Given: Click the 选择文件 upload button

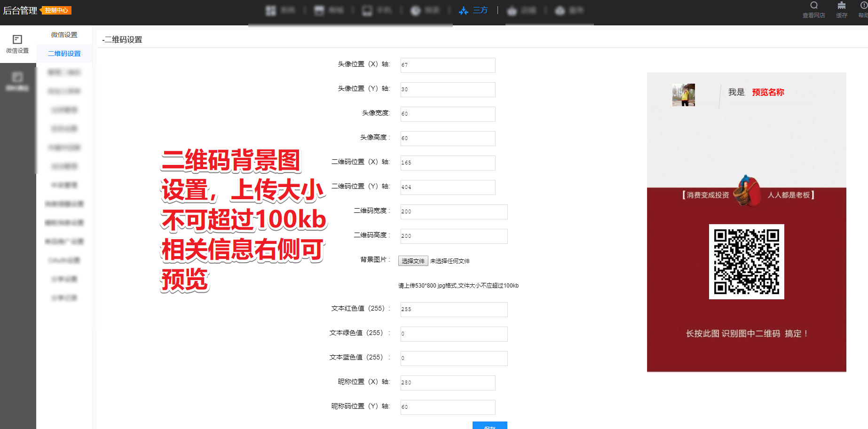Looking at the screenshot, I should tap(413, 261).
